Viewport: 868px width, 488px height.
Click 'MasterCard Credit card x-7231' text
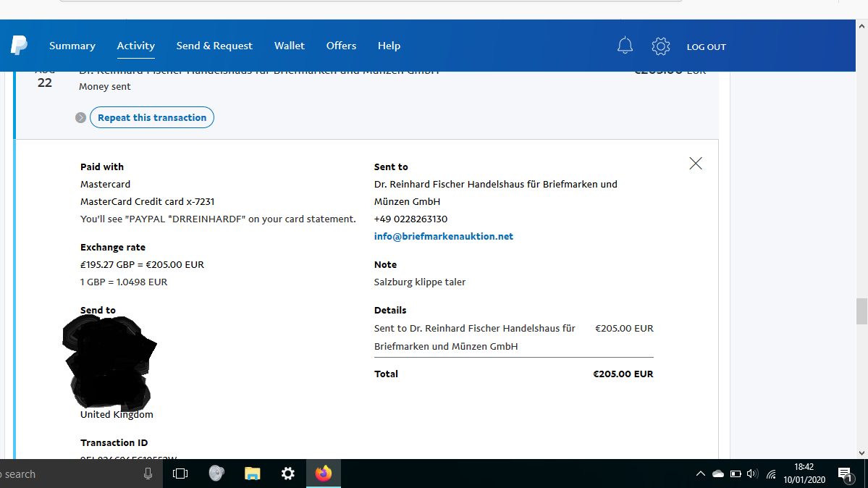(x=147, y=201)
